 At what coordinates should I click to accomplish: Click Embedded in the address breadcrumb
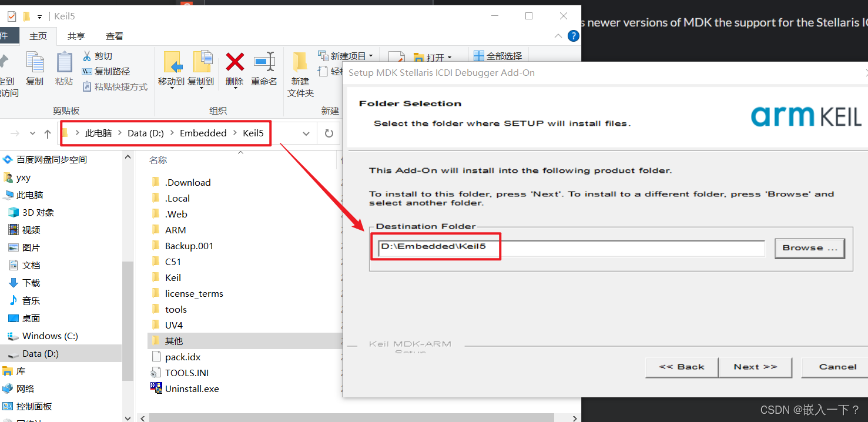pos(203,133)
